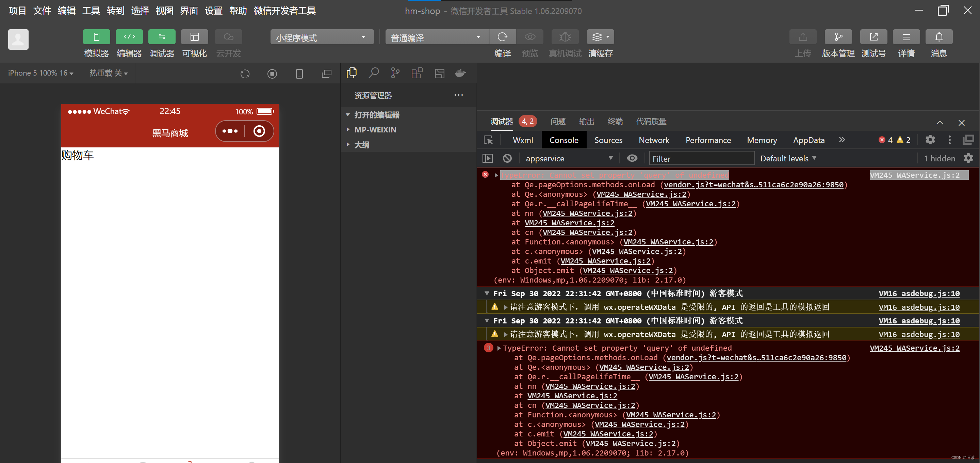
Task: Expand the MP-WEIXIN folder
Action: coord(375,130)
